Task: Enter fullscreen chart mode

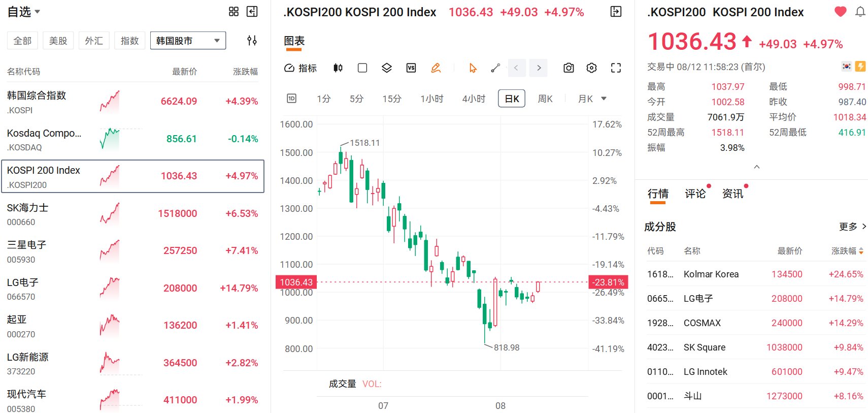Action: 616,68
